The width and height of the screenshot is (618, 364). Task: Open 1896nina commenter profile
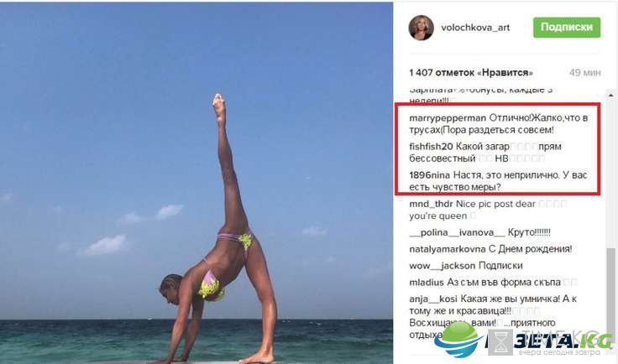click(x=430, y=175)
